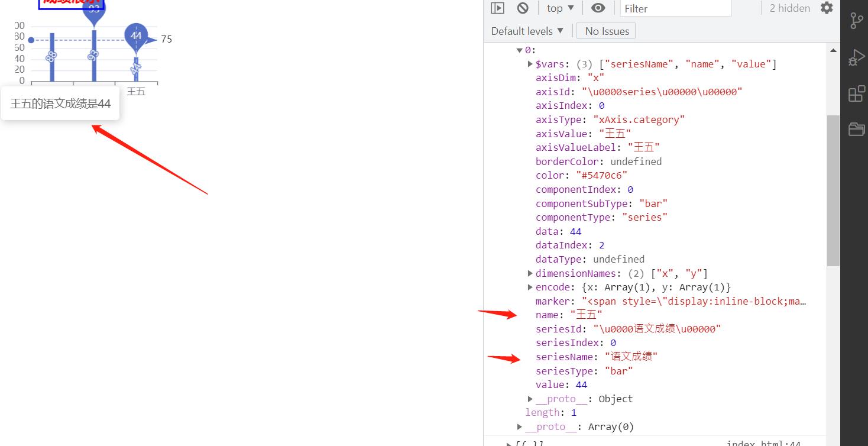The height and width of the screenshot is (446, 868).
Task: Focus the console Filter input field
Action: tap(676, 8)
